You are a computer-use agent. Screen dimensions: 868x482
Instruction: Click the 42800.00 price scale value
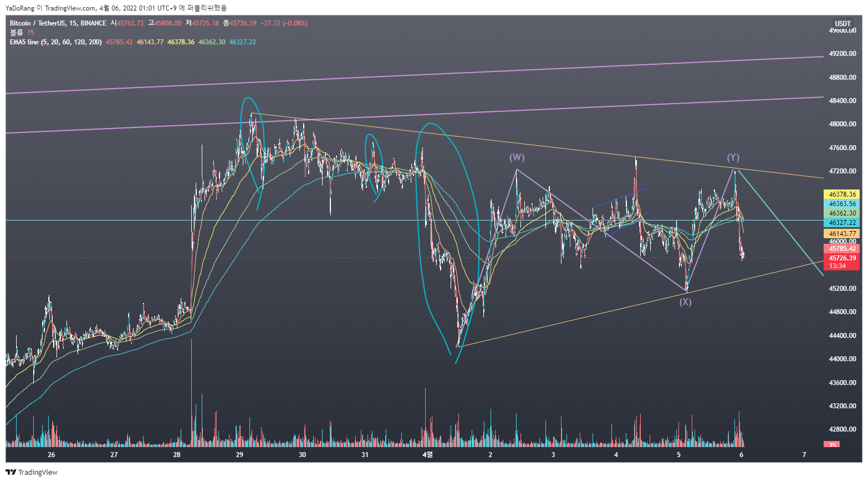point(843,429)
